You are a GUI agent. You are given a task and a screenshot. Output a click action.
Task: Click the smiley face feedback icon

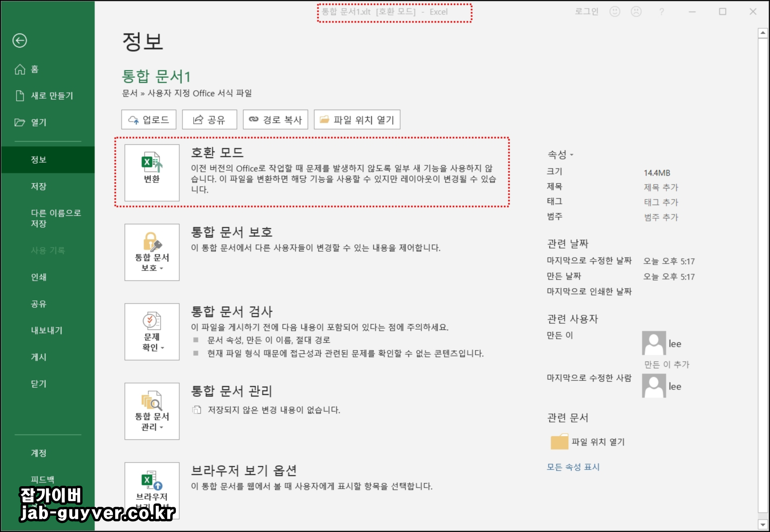(x=615, y=12)
